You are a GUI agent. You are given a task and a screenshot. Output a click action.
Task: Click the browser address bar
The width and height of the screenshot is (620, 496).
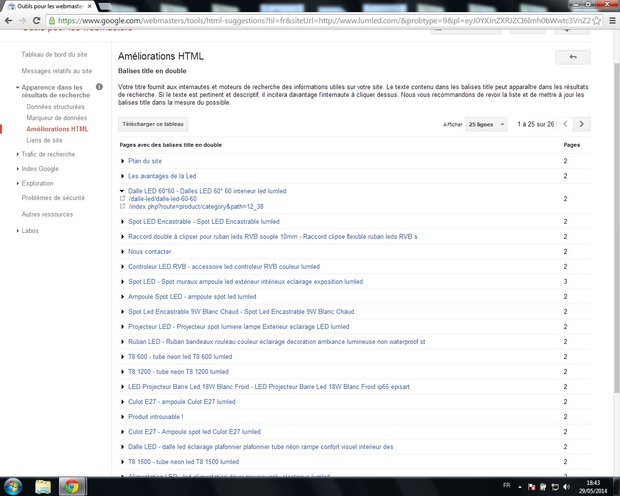pos(300,20)
